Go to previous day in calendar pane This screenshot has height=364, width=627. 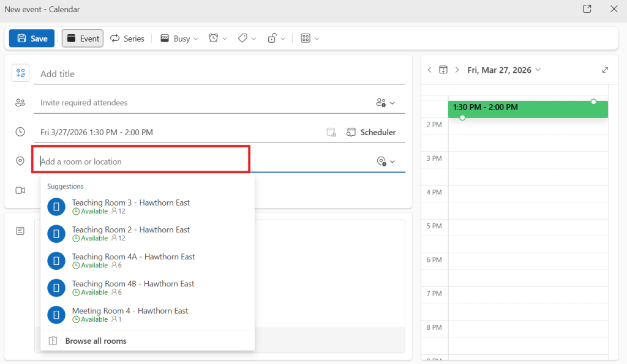pos(429,70)
